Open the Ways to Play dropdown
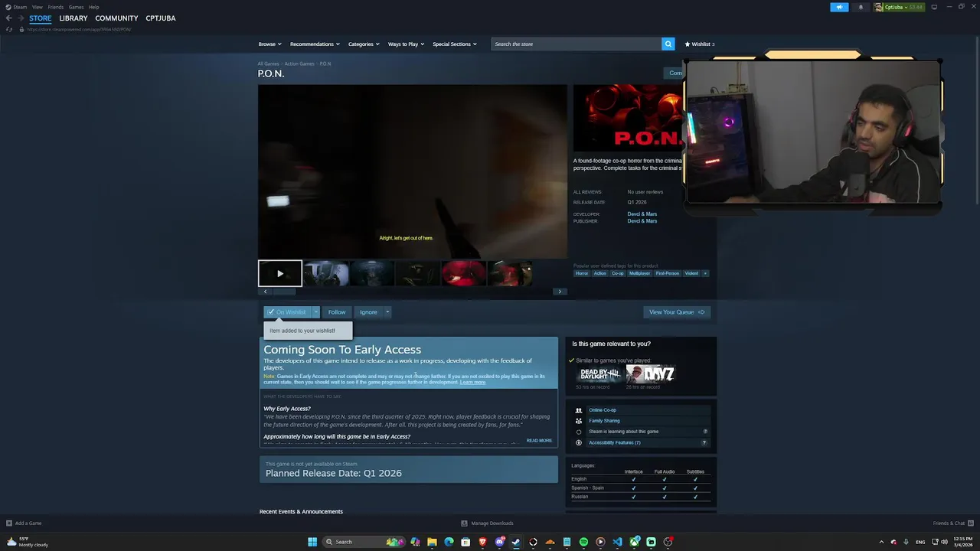980x551 pixels. 406,44
